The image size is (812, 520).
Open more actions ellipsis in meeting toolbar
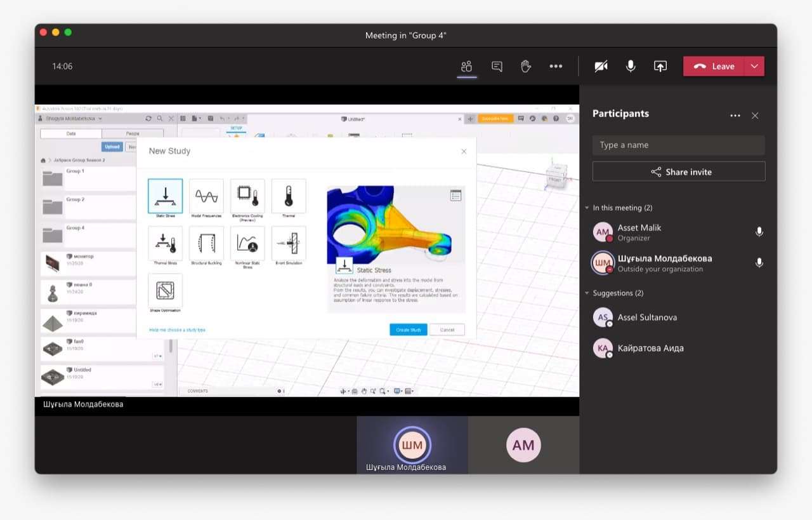click(x=556, y=66)
